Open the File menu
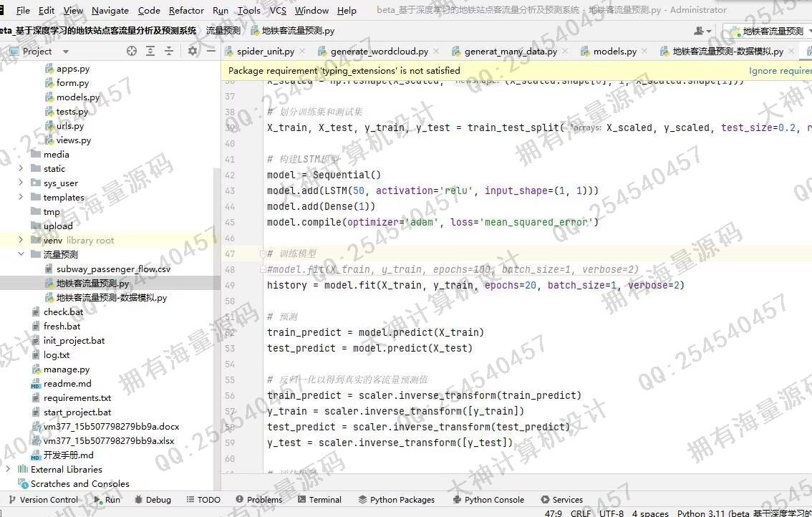 pyautogui.click(x=23, y=10)
